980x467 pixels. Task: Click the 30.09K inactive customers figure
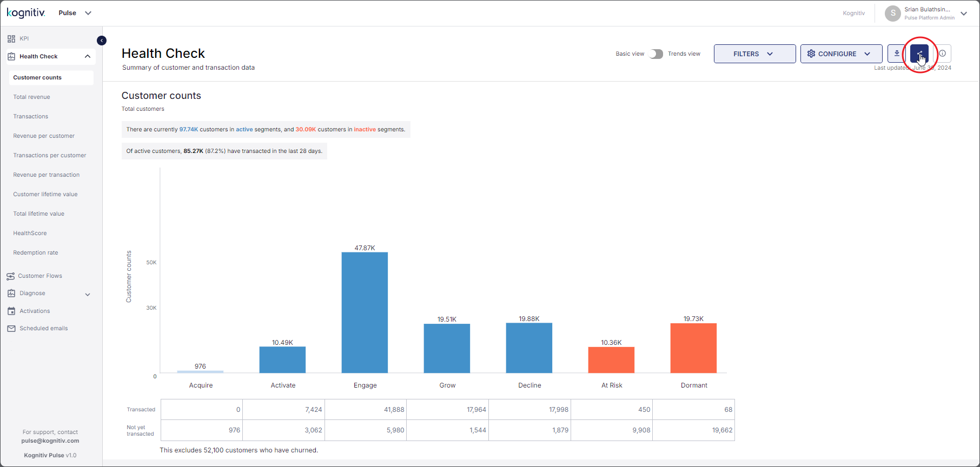pyautogui.click(x=306, y=130)
